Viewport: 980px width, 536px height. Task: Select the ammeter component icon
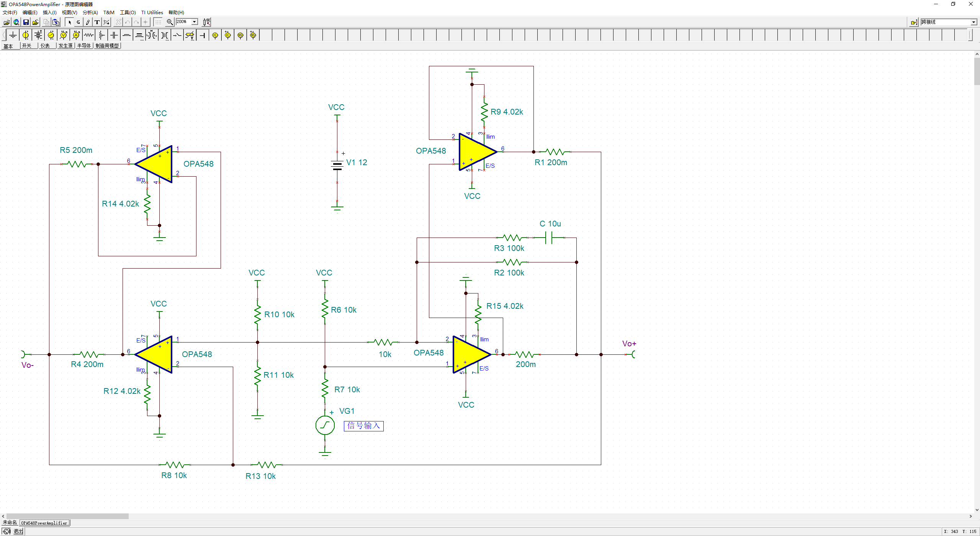(x=76, y=35)
